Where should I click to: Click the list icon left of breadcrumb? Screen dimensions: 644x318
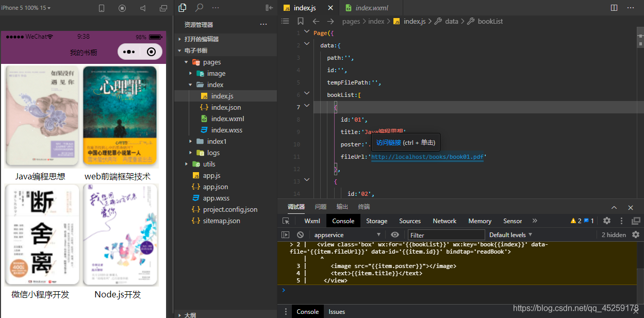click(285, 21)
